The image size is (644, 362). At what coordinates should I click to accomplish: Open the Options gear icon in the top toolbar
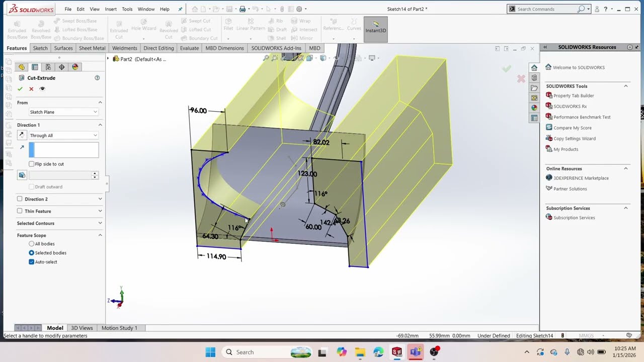299,9
